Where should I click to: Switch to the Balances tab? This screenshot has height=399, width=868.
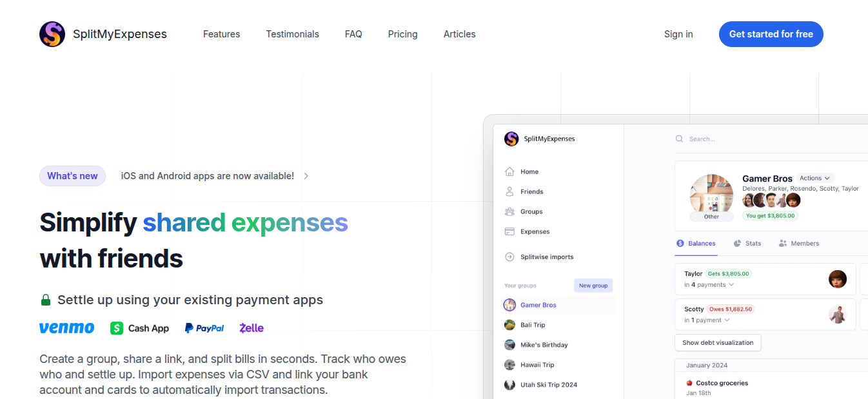(696, 244)
